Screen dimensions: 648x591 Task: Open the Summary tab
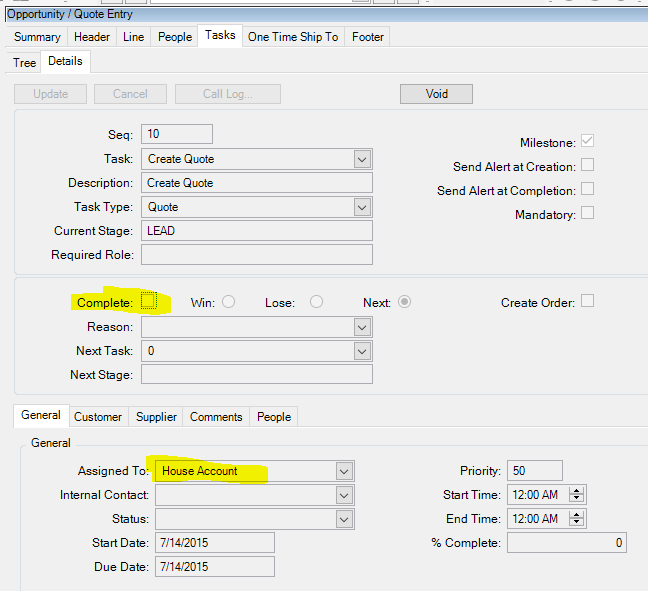click(37, 37)
